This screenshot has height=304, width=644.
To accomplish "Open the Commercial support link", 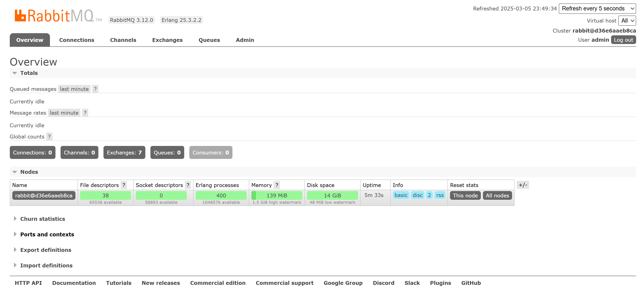I will (284, 283).
